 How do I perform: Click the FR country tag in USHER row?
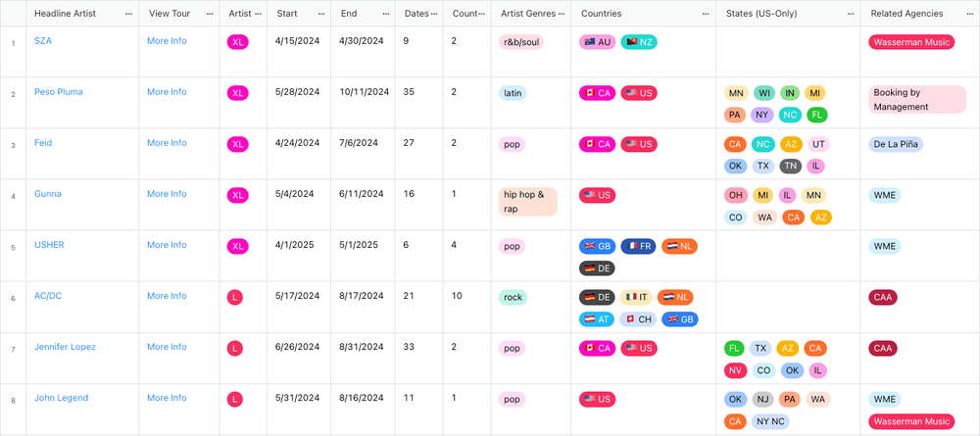point(639,246)
